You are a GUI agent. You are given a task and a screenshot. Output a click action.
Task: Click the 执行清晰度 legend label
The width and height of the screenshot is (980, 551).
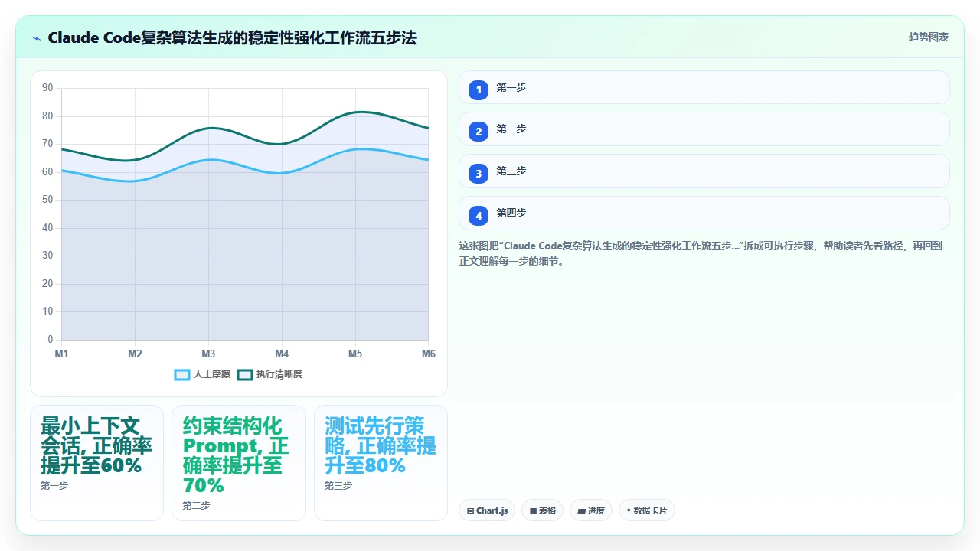click(279, 374)
